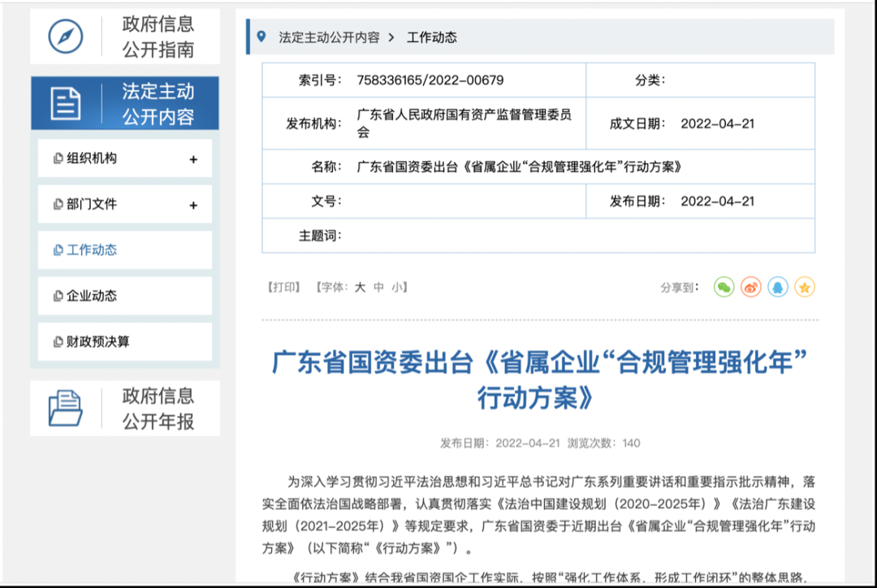Click the 文号 label cell
Image resolution: width=877 pixels, height=588 pixels.
326,201
